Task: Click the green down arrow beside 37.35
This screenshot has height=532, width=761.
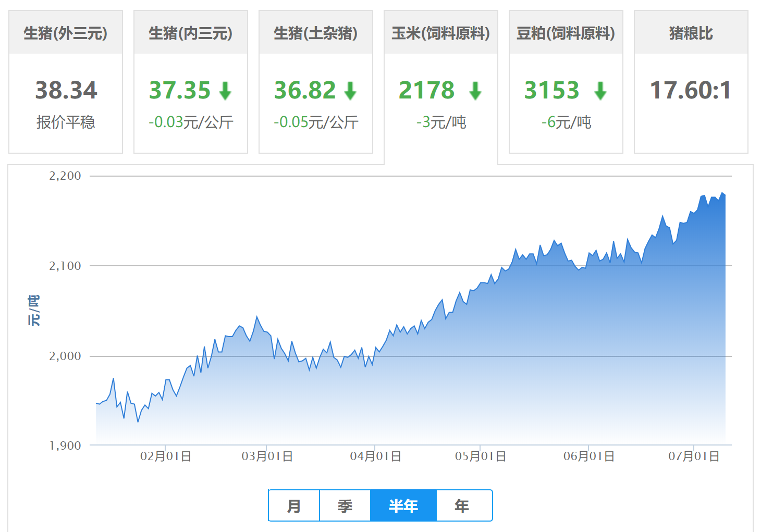Action: pos(225,91)
